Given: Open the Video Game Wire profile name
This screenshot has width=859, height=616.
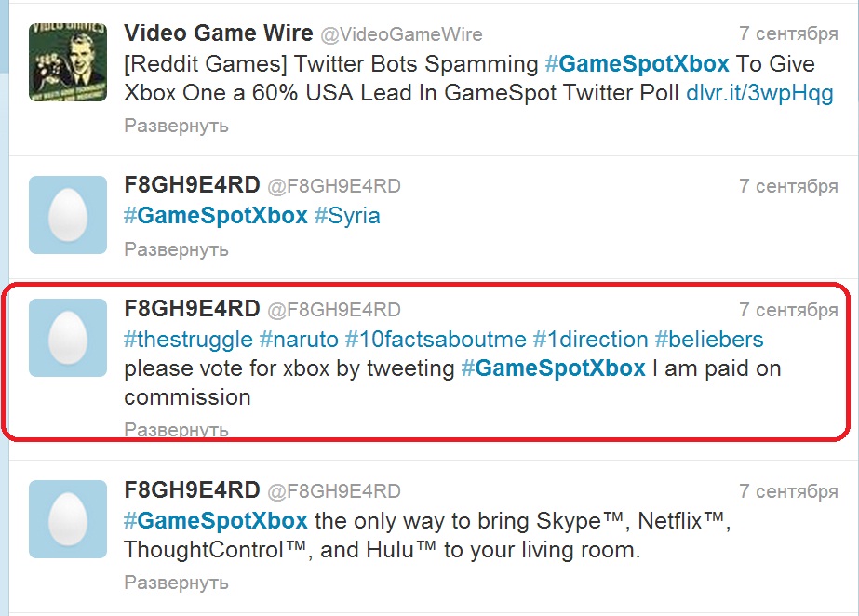Looking at the screenshot, I should [x=218, y=33].
